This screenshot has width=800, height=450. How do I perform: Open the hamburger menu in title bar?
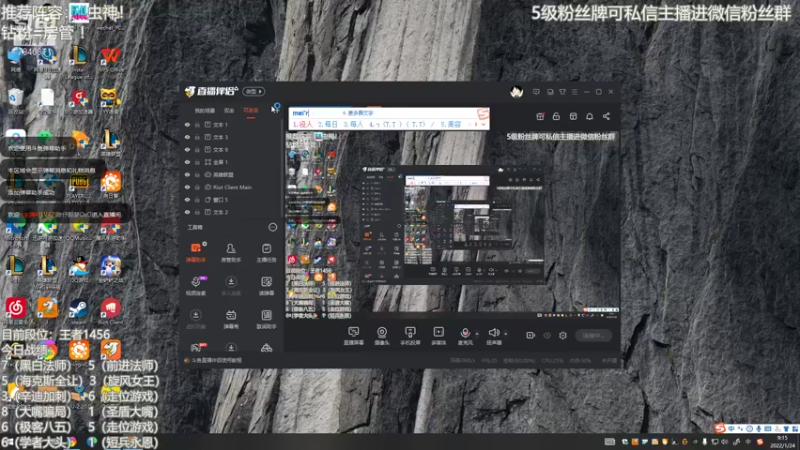[x=574, y=92]
